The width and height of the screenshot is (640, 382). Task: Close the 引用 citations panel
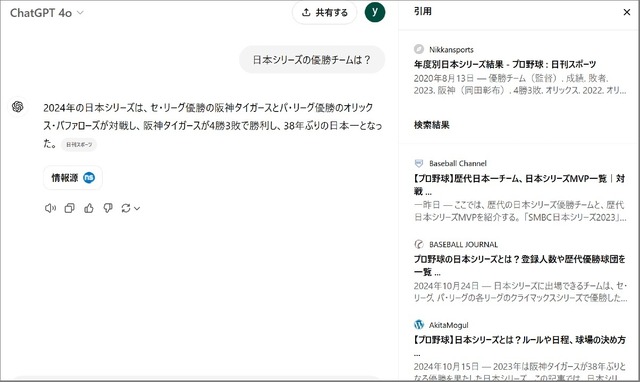(627, 12)
